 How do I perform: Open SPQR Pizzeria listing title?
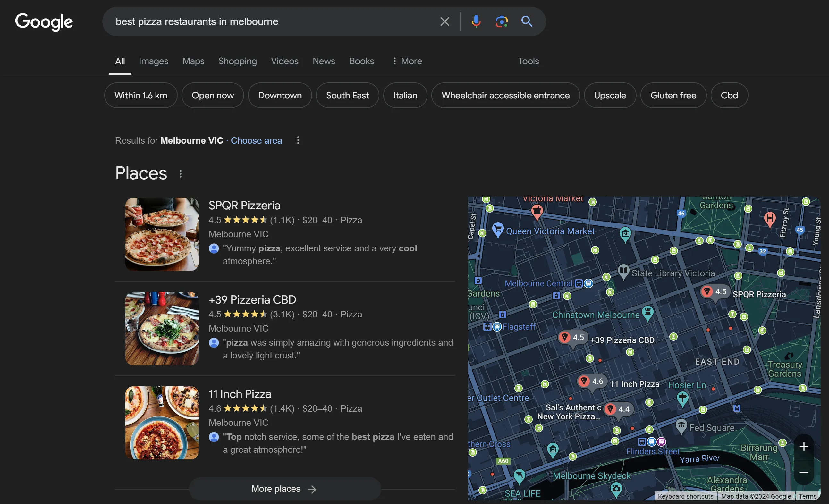244,205
